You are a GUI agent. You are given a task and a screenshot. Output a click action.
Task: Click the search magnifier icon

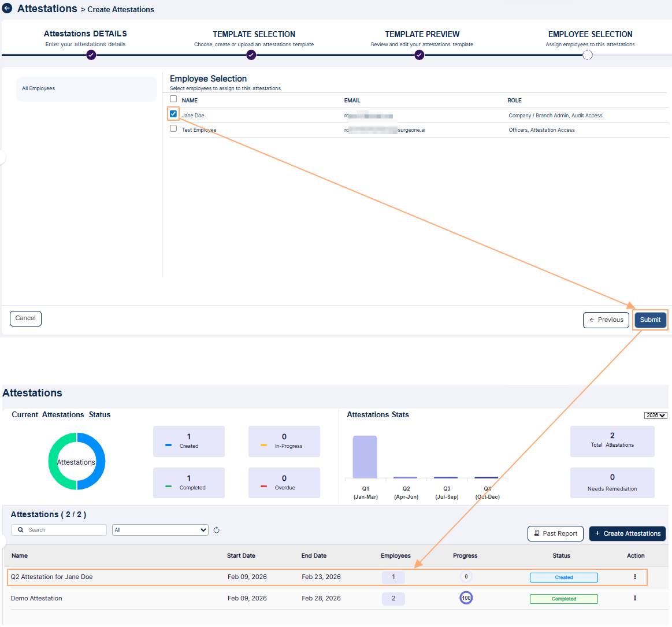point(20,529)
